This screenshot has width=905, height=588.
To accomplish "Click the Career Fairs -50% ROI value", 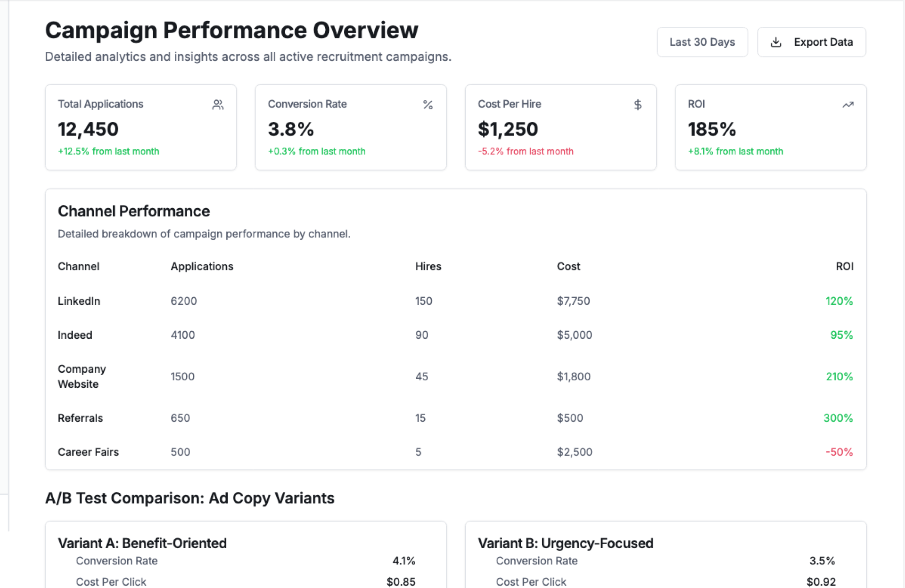I will tap(839, 452).
